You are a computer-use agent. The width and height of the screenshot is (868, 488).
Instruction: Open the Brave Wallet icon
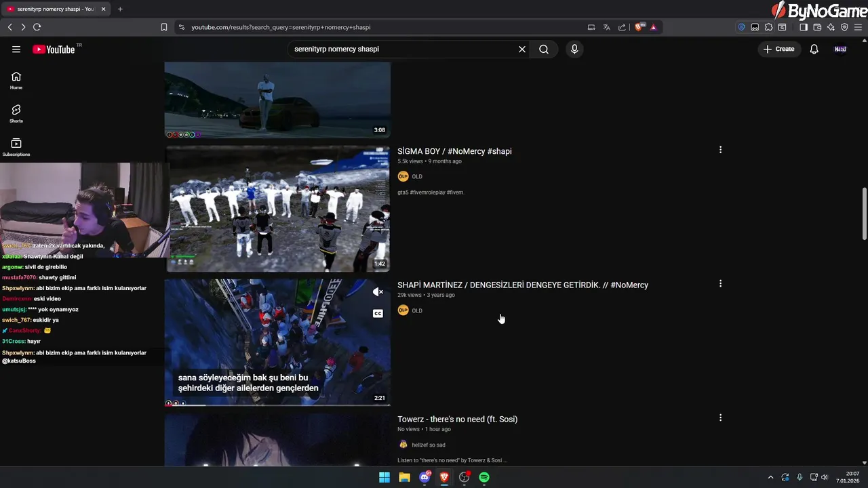coord(817,27)
